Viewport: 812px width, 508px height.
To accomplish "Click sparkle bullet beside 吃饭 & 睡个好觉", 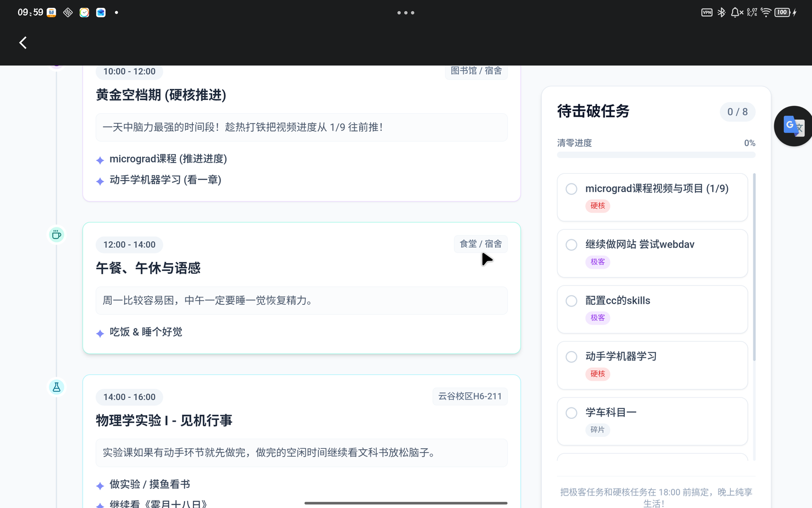I will pos(100,334).
